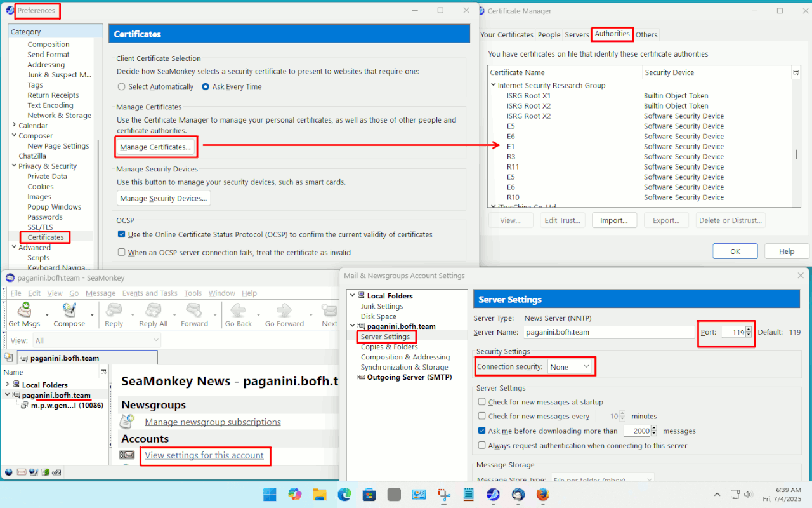Viewport: 812px width, 508px height.
Task: Click the column picker icon in the folder pane header
Action: pos(103,371)
